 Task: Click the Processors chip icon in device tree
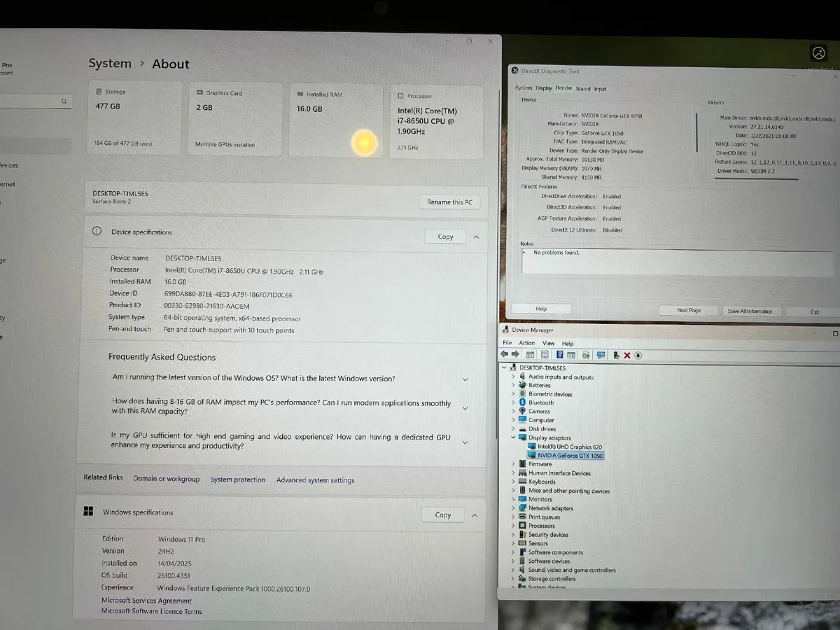522,526
